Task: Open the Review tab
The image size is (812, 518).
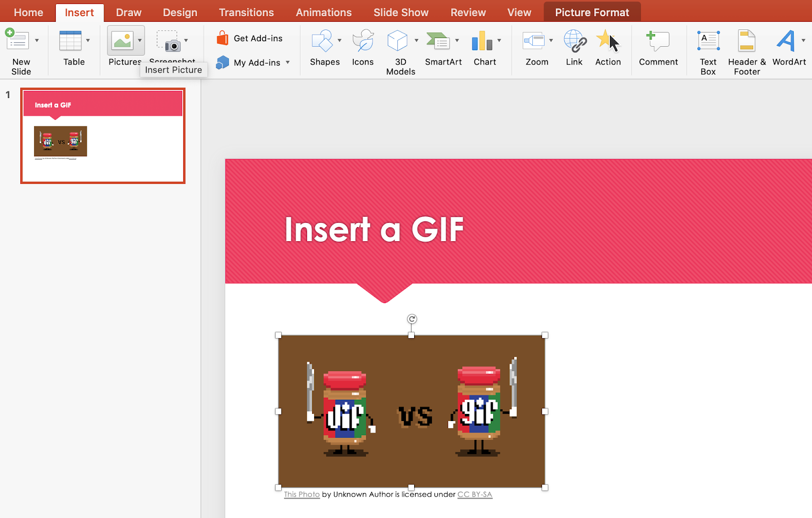Action: point(468,12)
